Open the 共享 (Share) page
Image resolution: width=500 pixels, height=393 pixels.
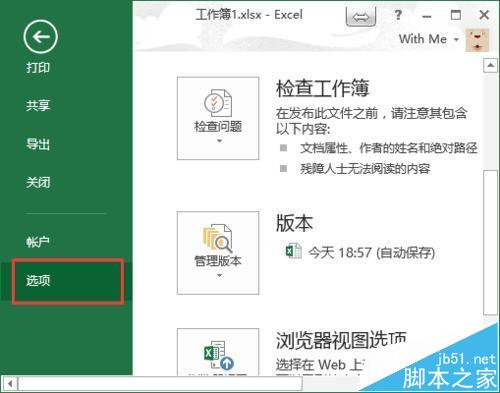pos(38,105)
